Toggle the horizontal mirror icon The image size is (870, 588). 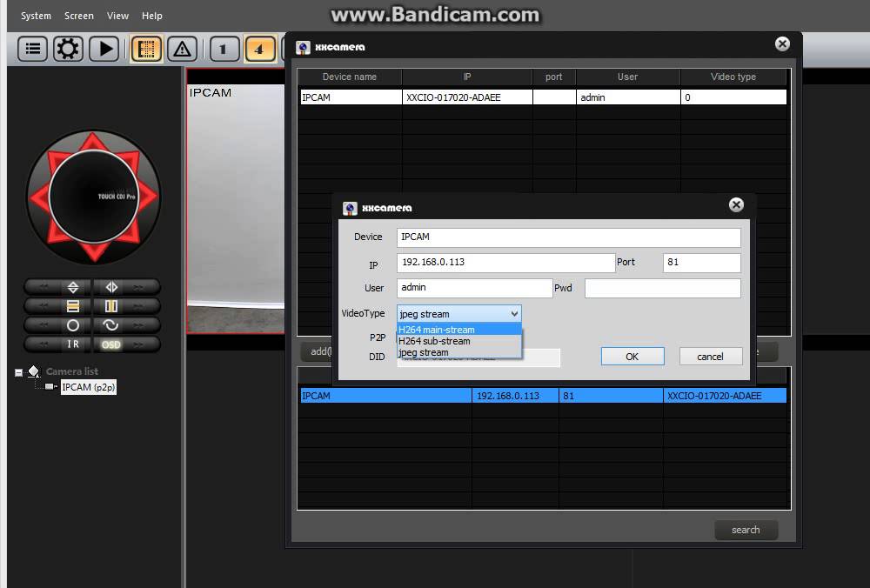click(111, 287)
